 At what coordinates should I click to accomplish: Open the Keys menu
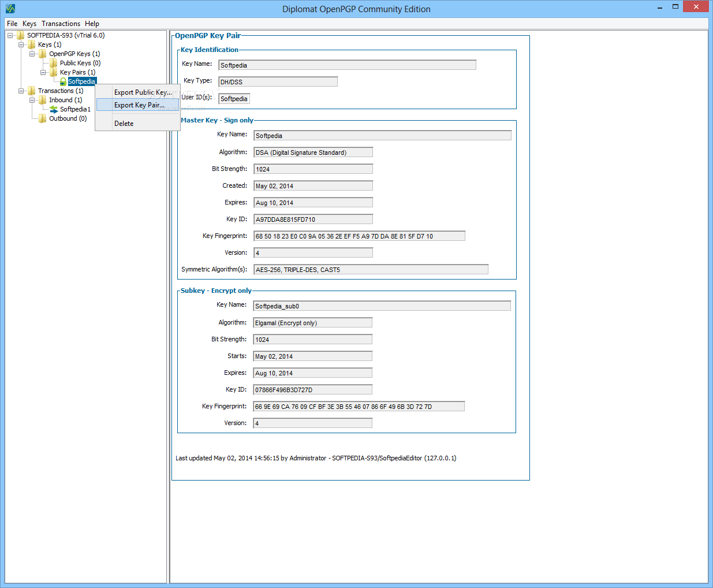(29, 24)
